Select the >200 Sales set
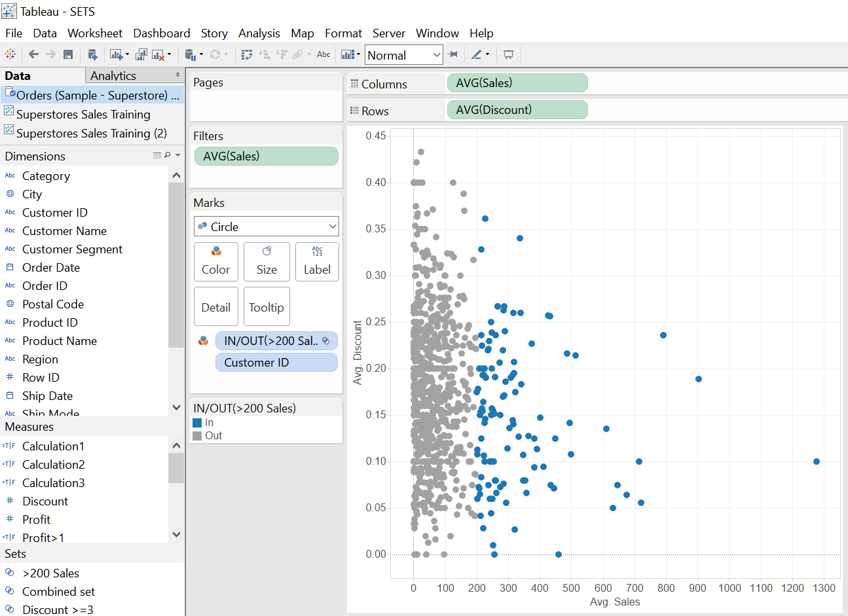Viewport: 848px width, 616px height. pos(50,573)
